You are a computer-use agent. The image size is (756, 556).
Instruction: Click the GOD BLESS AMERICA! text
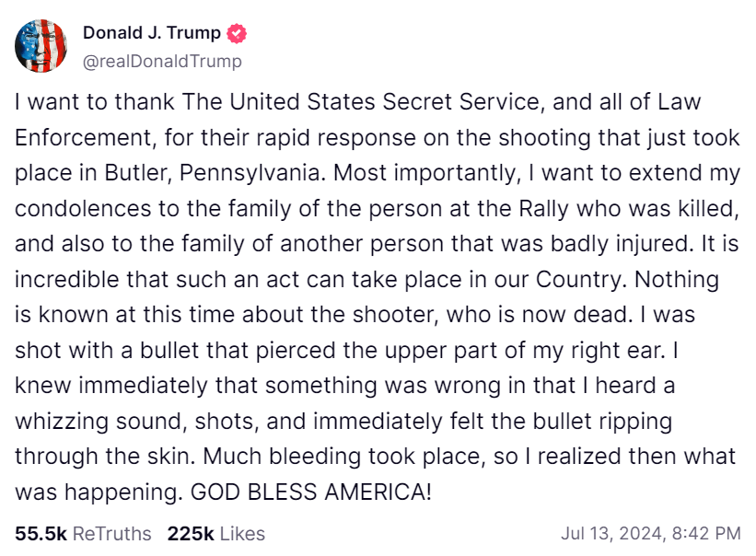tap(310, 492)
